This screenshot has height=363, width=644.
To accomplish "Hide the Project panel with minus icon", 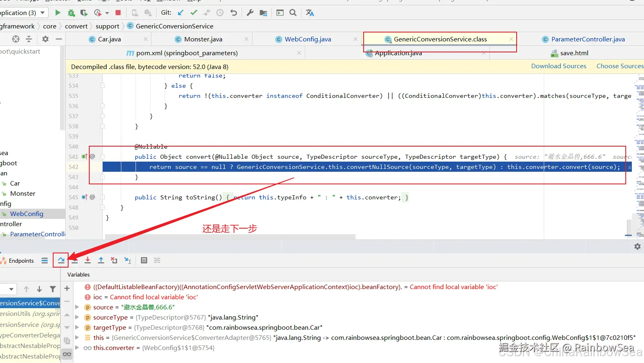I will click(x=59, y=39).
